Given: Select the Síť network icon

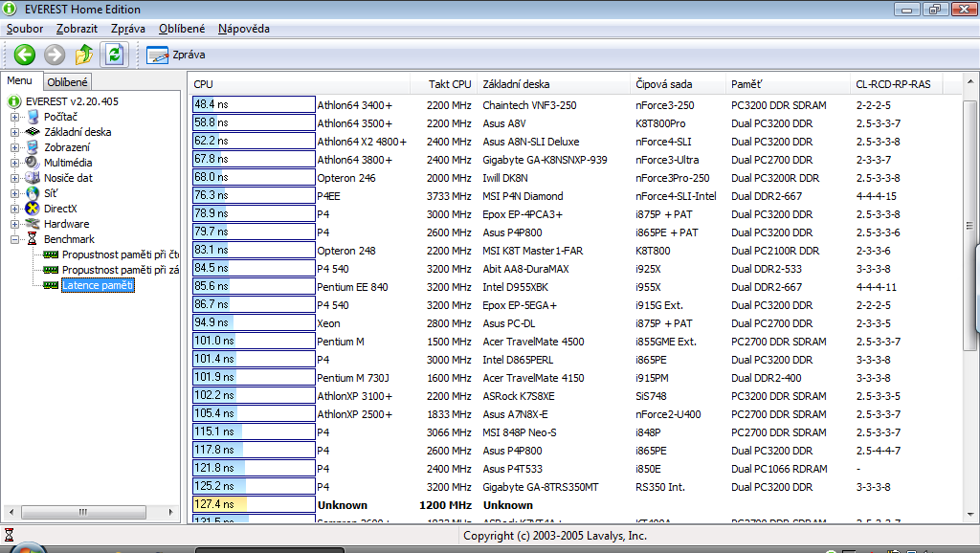Looking at the screenshot, I should 33,193.
